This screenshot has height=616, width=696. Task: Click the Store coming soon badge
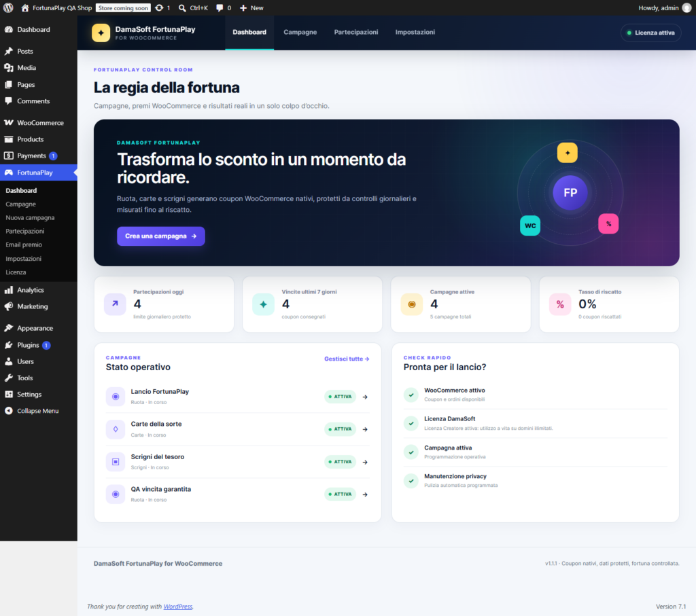[x=123, y=8]
